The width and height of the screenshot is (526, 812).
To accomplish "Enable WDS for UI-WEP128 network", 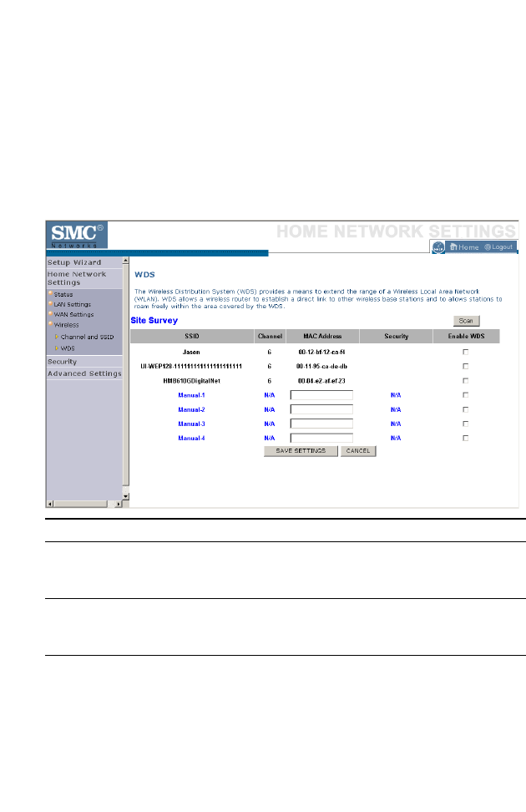I will (465, 366).
